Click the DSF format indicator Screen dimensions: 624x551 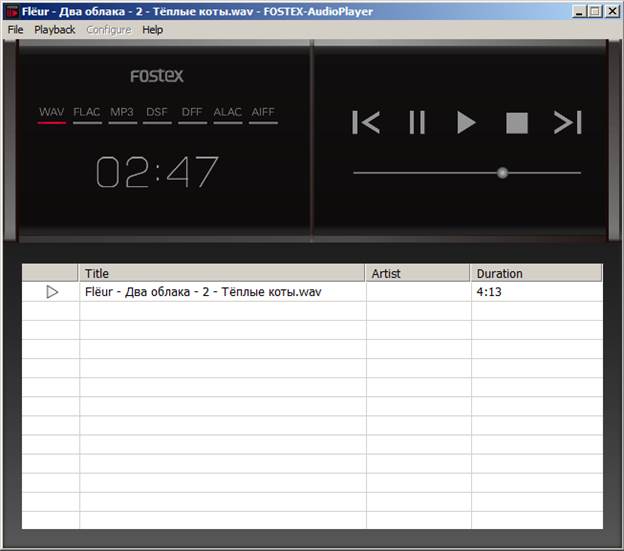(157, 114)
